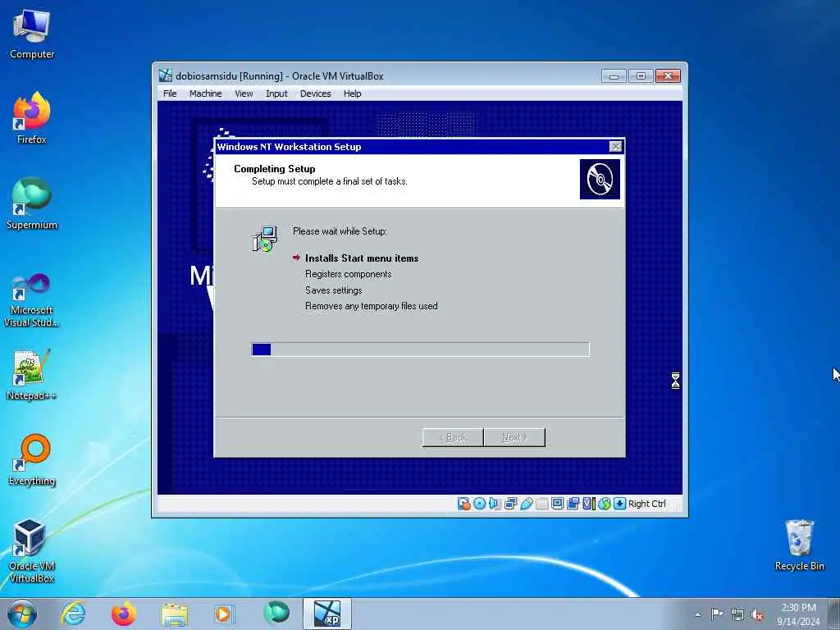Screen dimensions: 840x630
Task: Click the shared folders indicator
Action: (541, 504)
